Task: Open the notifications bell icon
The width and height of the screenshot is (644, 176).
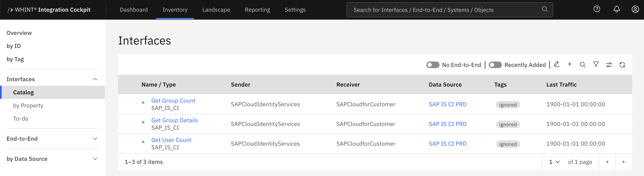Action: [617, 9]
